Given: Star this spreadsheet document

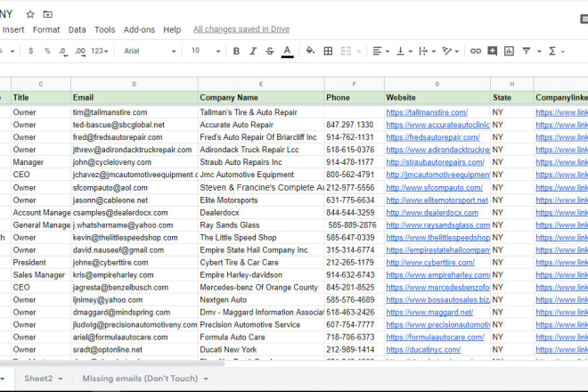Looking at the screenshot, I should [x=30, y=14].
